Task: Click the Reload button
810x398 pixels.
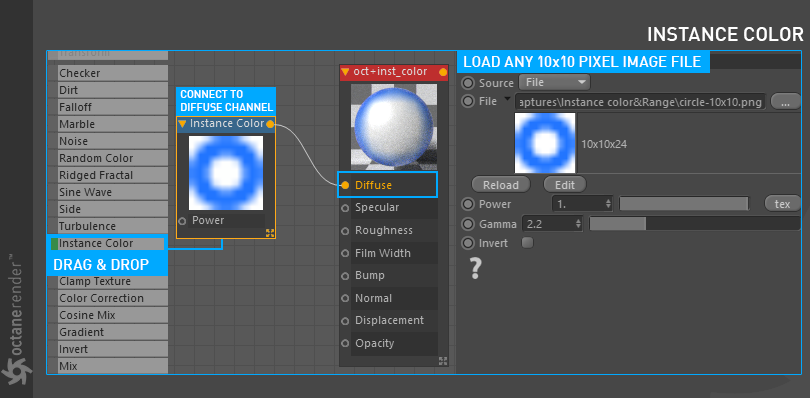Action: 501,185
